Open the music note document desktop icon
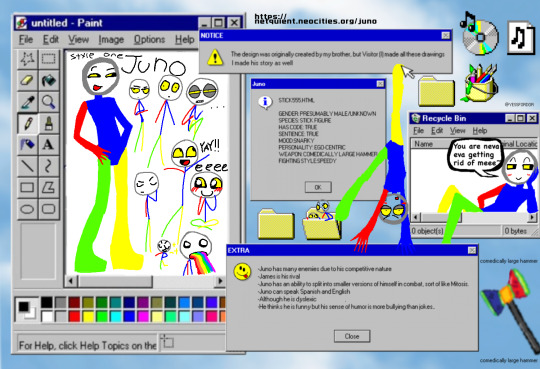This screenshot has width=540, height=369. [x=520, y=37]
